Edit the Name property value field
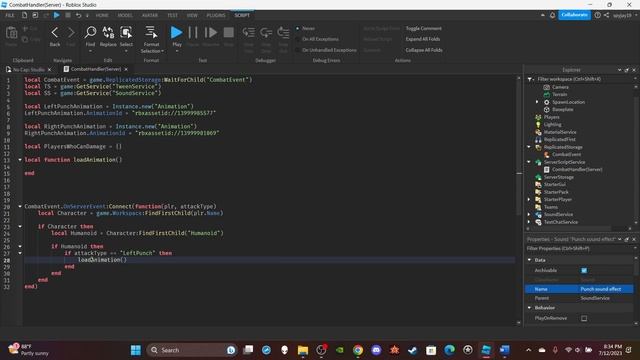 pos(606,289)
